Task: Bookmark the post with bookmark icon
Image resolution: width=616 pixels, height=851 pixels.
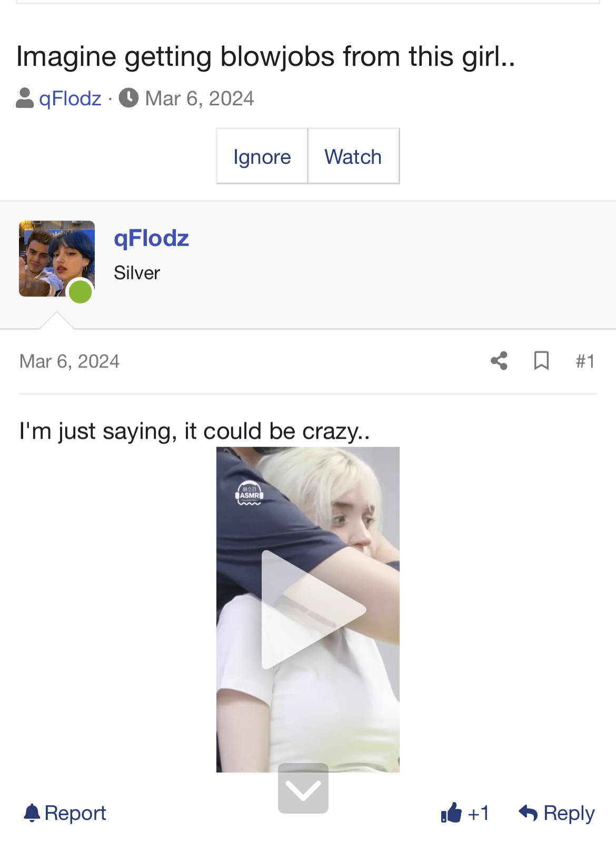Action: click(541, 361)
